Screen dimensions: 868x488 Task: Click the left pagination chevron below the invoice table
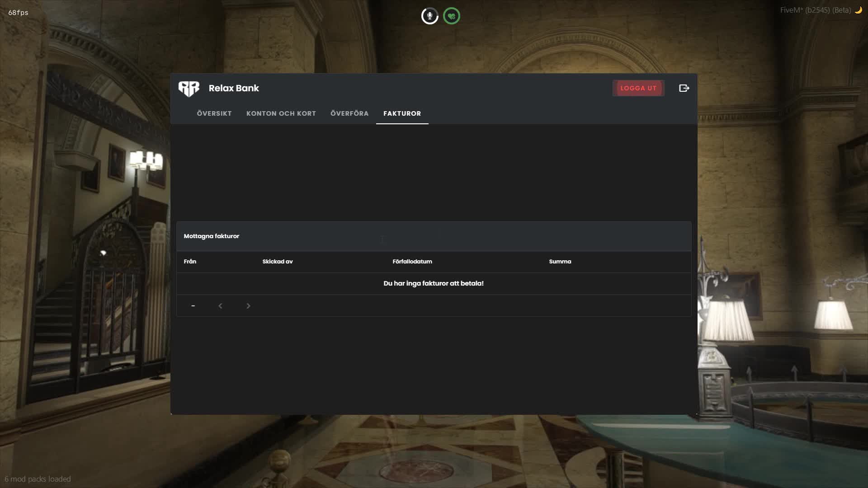pyautogui.click(x=221, y=306)
